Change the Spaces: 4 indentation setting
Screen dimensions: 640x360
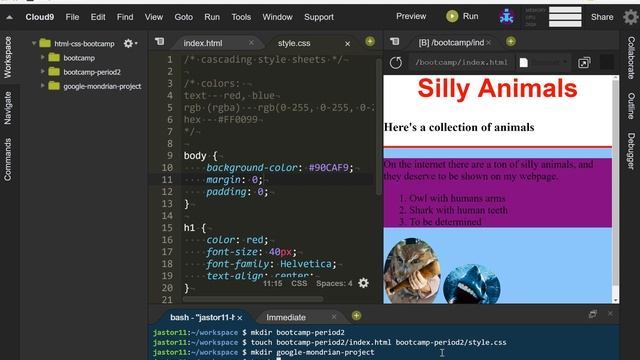(x=334, y=283)
